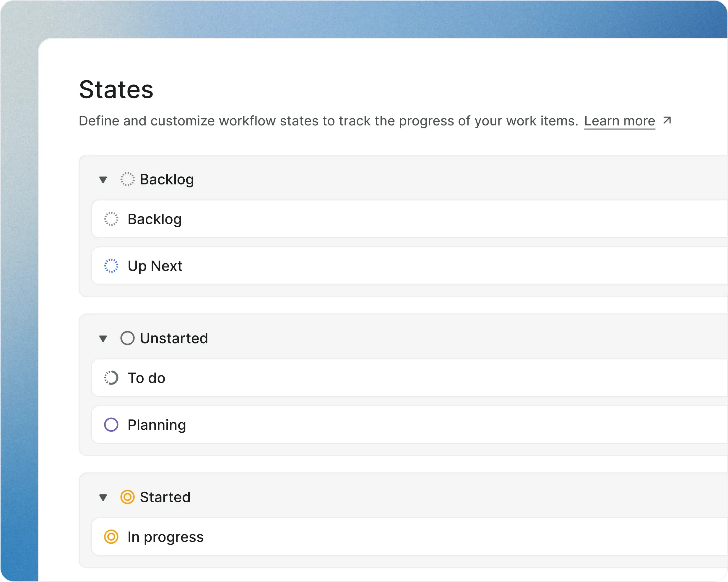Click the orange target icon beside Started
Image resolution: width=728 pixels, height=582 pixels.
pos(128,497)
